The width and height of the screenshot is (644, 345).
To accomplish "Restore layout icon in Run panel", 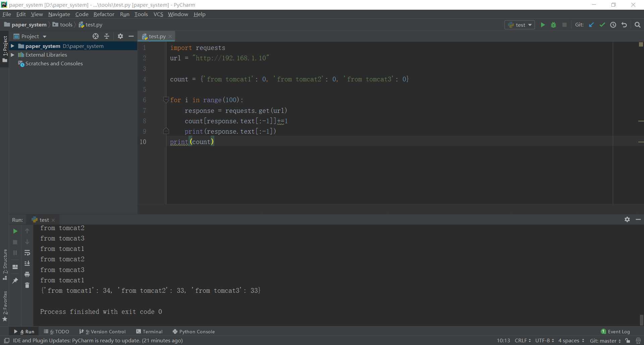I will (x=15, y=267).
